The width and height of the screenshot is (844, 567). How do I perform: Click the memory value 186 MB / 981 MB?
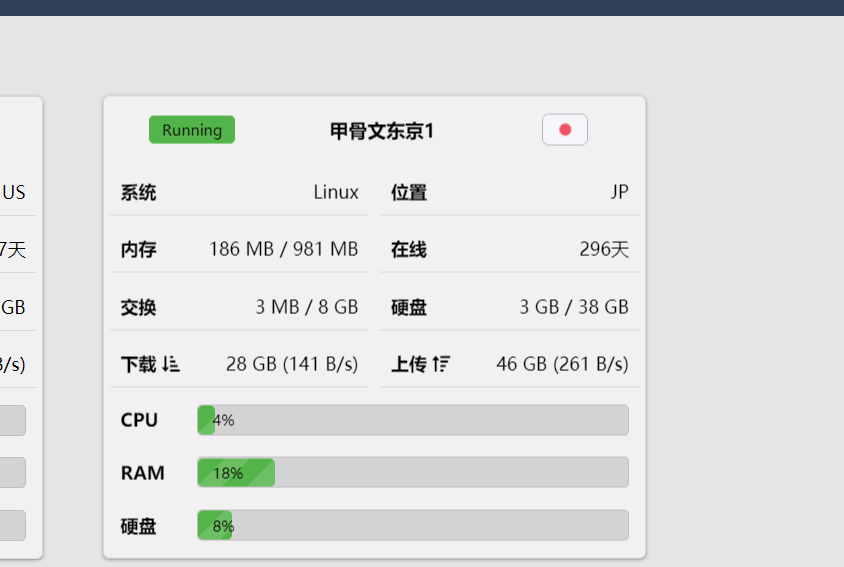pos(284,249)
